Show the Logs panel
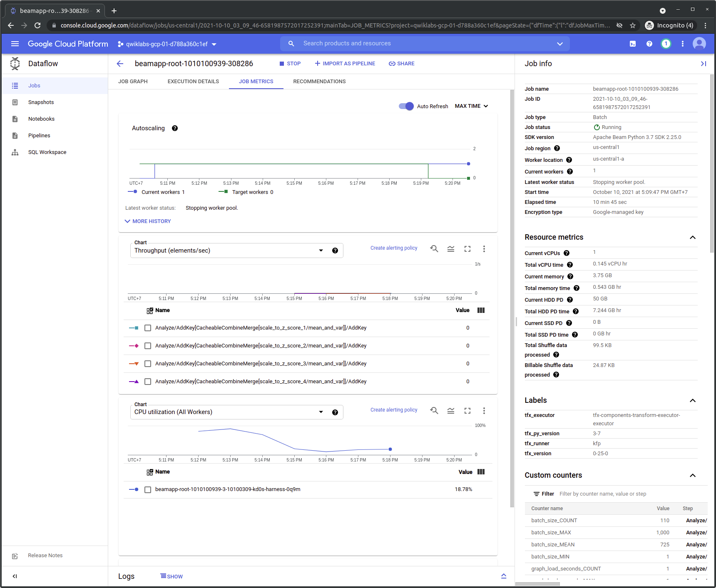716x588 pixels. pyautogui.click(x=172, y=576)
